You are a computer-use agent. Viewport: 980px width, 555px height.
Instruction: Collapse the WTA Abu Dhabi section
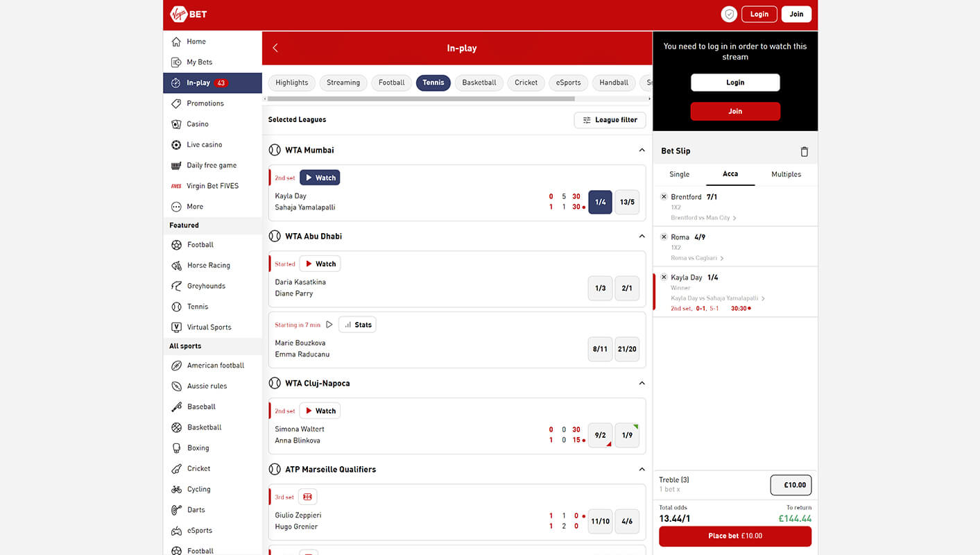point(642,236)
